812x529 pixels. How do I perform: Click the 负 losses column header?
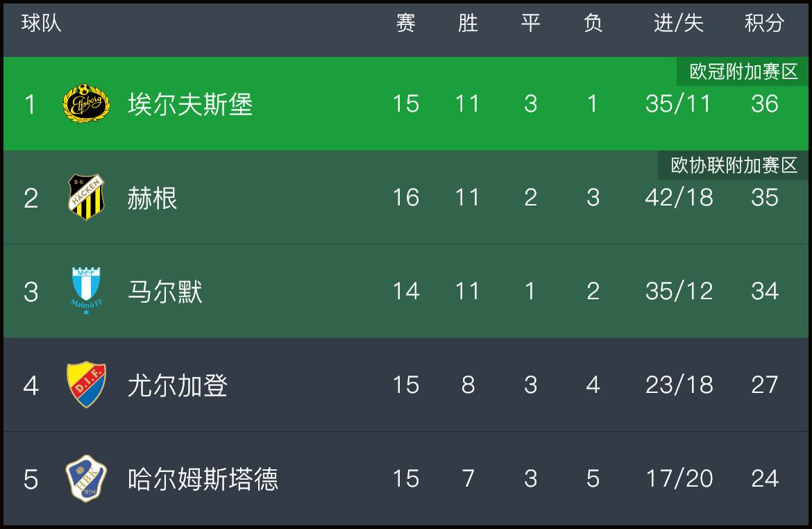593,23
